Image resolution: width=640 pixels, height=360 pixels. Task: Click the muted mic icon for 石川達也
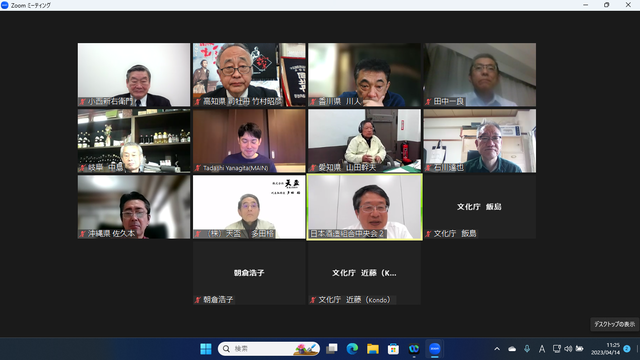click(x=428, y=168)
